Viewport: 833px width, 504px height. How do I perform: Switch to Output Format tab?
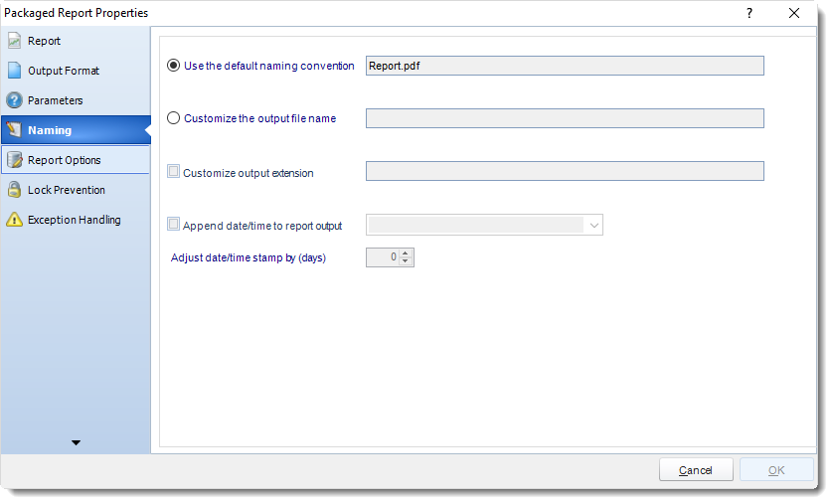[x=76, y=71]
